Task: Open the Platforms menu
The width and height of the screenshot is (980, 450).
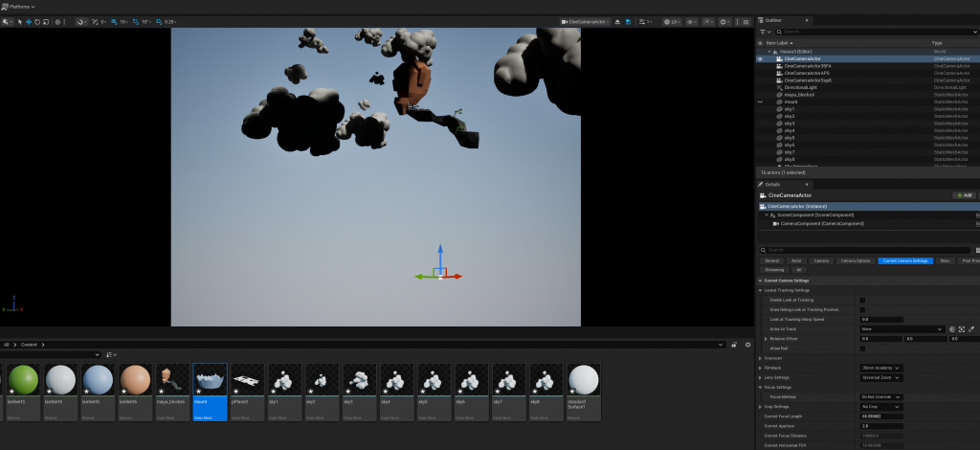Action: (x=21, y=6)
